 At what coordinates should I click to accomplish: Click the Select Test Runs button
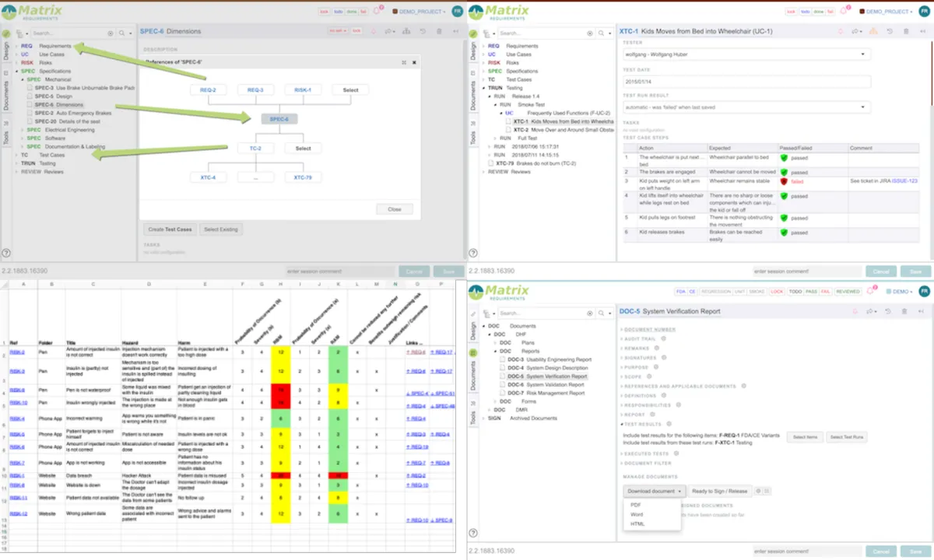pyautogui.click(x=846, y=438)
